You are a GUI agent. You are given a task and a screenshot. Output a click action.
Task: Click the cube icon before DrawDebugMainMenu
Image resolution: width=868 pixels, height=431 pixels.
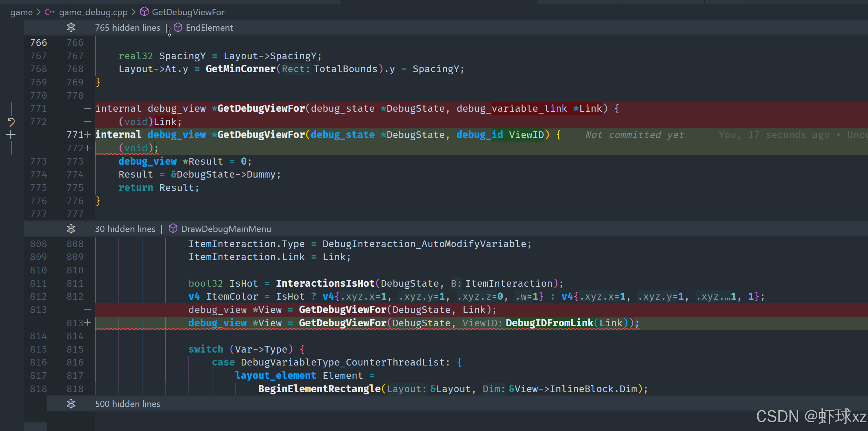(173, 229)
